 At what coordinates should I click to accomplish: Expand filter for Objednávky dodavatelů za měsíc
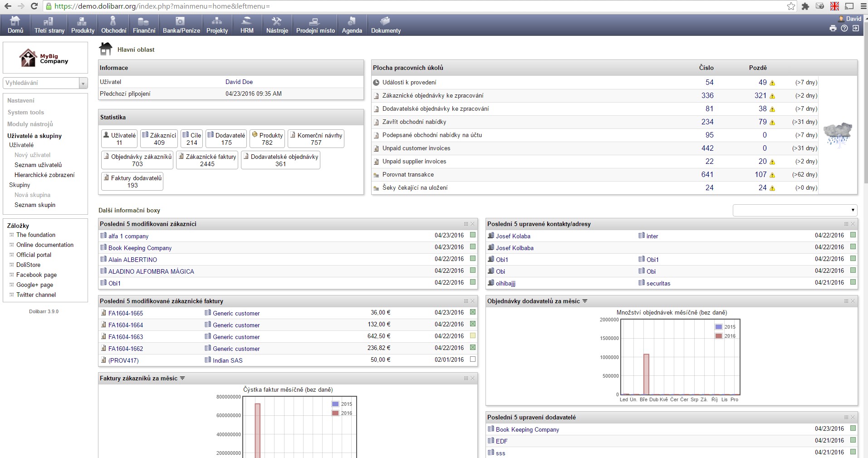[x=585, y=301]
